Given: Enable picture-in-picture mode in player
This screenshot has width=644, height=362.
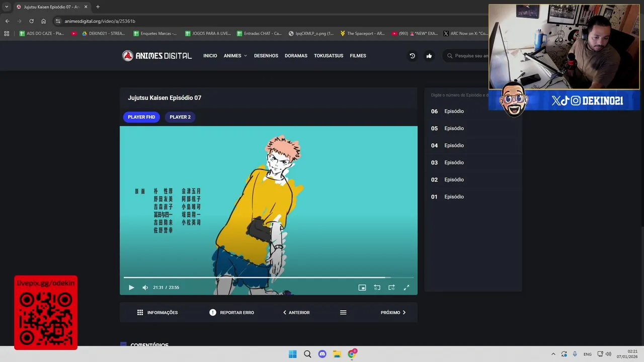Looking at the screenshot, I should point(362,288).
